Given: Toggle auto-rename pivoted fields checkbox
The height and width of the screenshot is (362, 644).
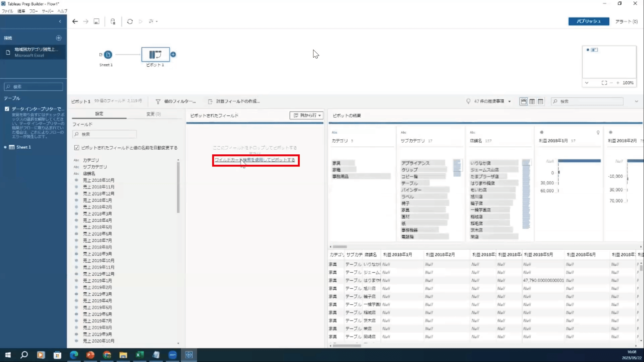Looking at the screenshot, I should 77,148.
